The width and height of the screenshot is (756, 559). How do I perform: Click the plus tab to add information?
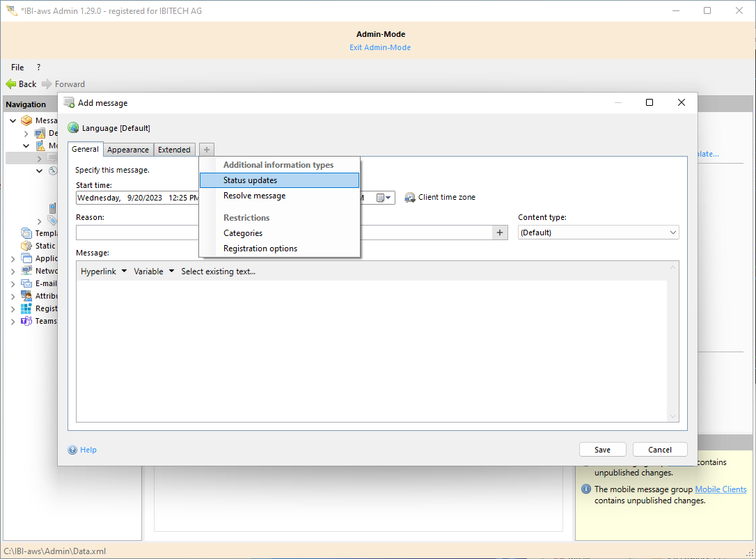pyautogui.click(x=207, y=150)
